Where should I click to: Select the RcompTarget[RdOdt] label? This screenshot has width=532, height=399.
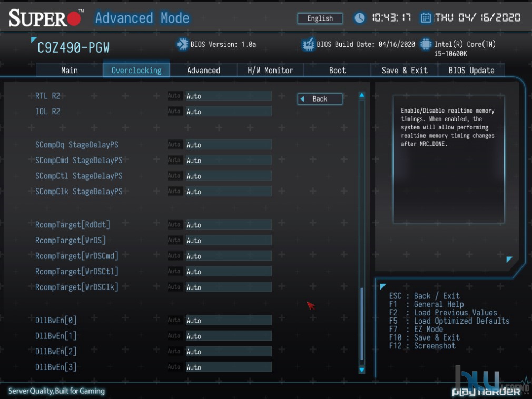point(73,225)
